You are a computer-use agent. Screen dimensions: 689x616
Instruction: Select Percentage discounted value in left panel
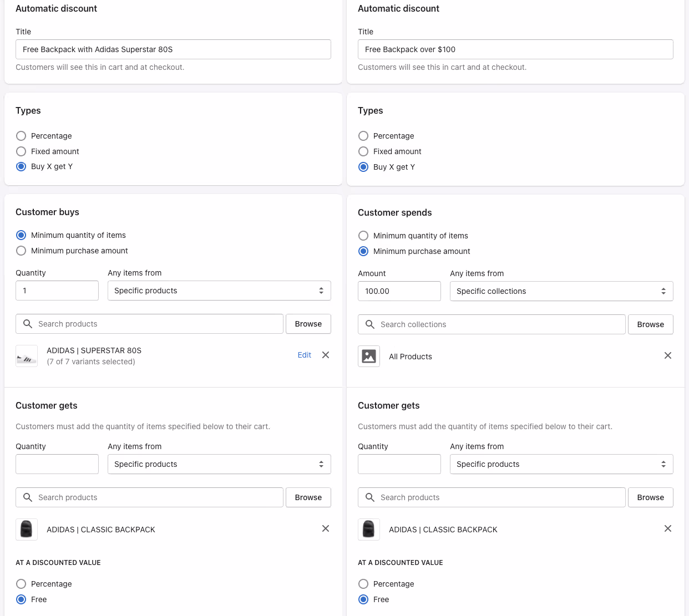[21, 584]
